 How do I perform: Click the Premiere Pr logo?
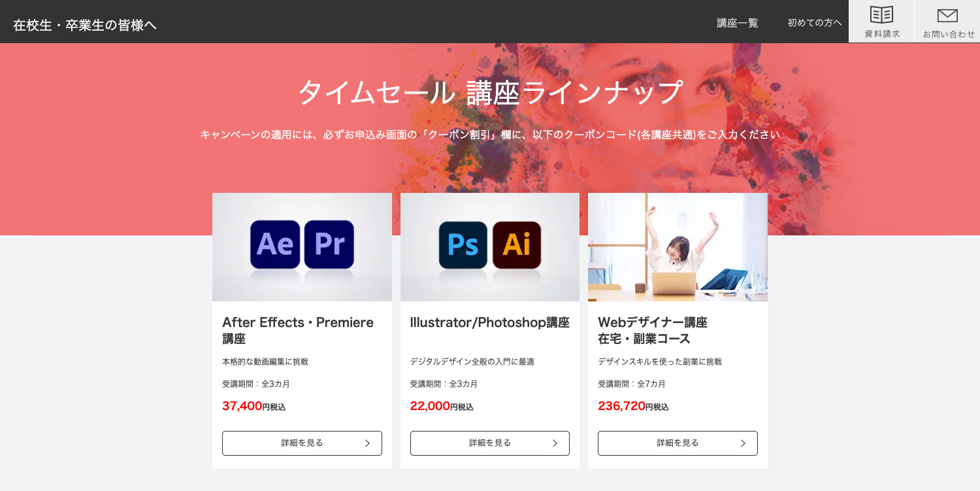[329, 245]
